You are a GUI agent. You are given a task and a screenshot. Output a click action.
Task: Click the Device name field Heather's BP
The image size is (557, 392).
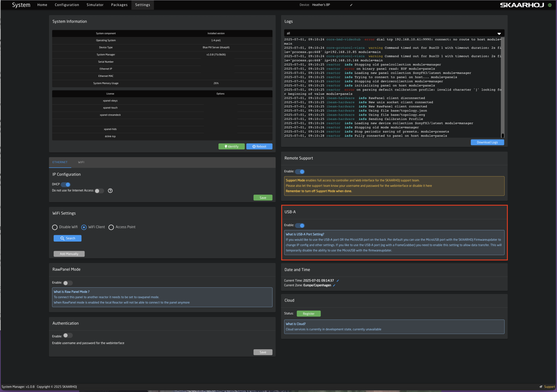[x=321, y=5]
